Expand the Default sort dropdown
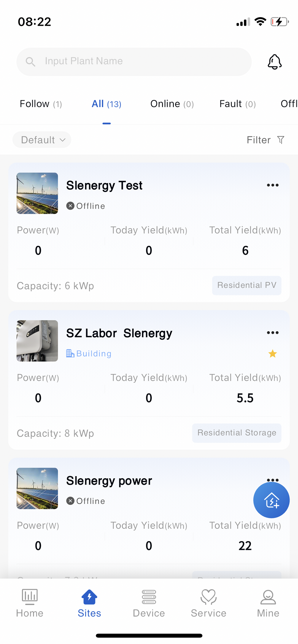 tap(42, 140)
